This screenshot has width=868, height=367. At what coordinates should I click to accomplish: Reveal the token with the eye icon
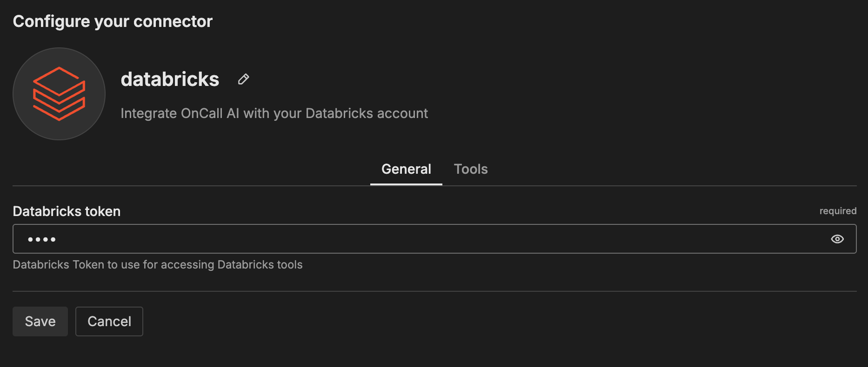pyautogui.click(x=837, y=239)
